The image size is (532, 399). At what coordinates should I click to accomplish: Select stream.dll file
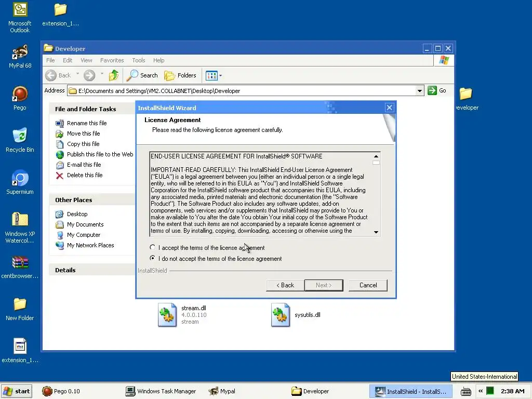coord(183,315)
